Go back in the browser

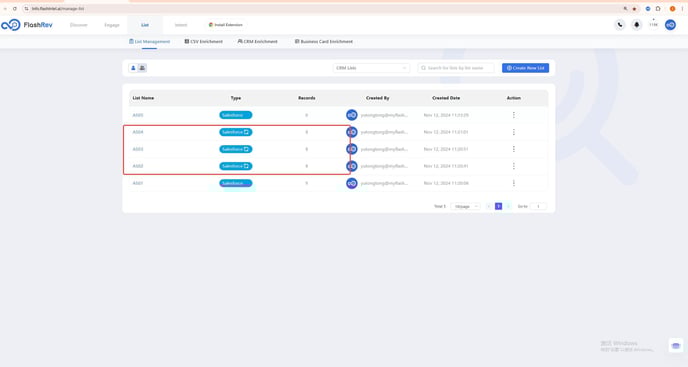[x=5, y=9]
